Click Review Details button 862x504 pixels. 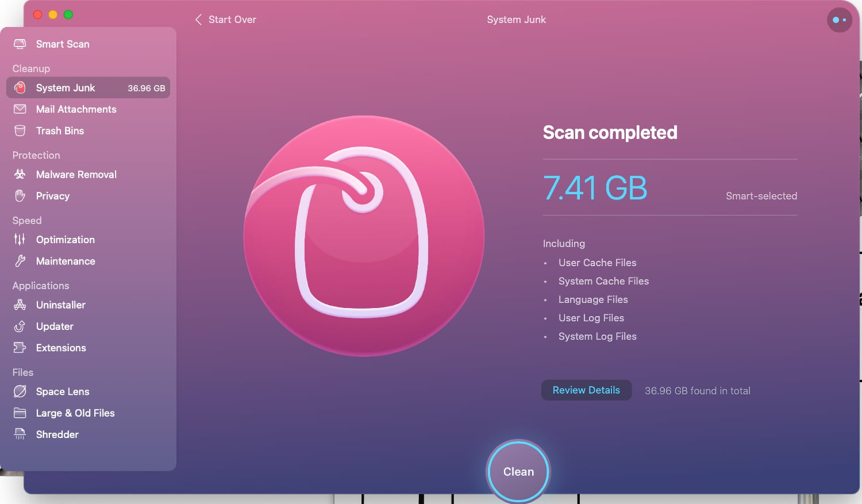coord(586,390)
